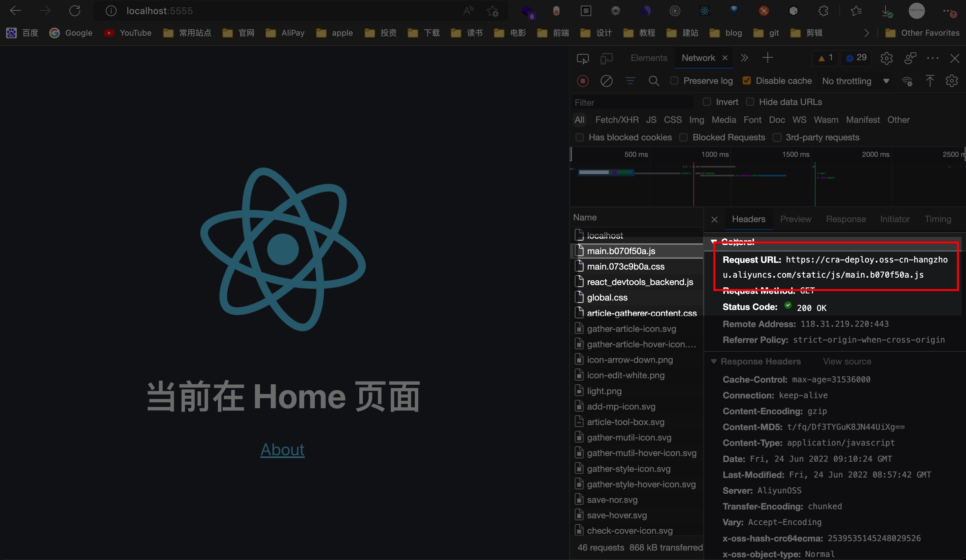Click the browser back arrow
This screenshot has height=560, width=966.
(15, 11)
